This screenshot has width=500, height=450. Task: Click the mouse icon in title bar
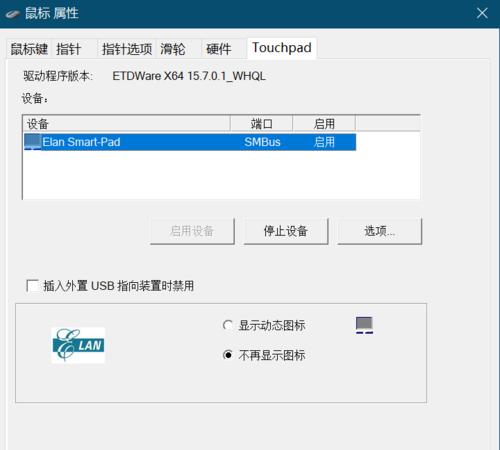pyautogui.click(x=13, y=14)
